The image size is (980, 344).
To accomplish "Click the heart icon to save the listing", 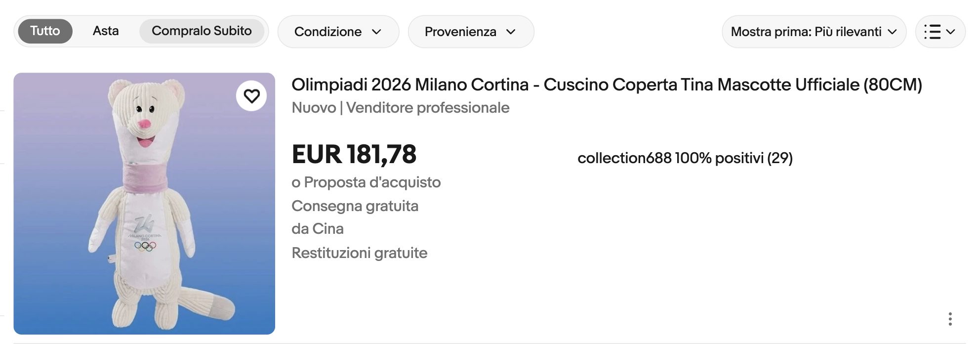I will [x=252, y=96].
